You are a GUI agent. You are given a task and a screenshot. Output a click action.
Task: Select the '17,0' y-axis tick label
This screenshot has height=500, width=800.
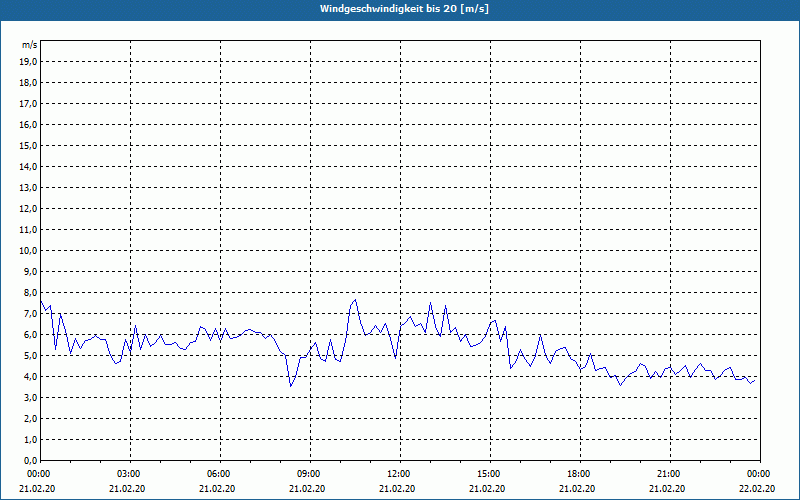click(29, 104)
